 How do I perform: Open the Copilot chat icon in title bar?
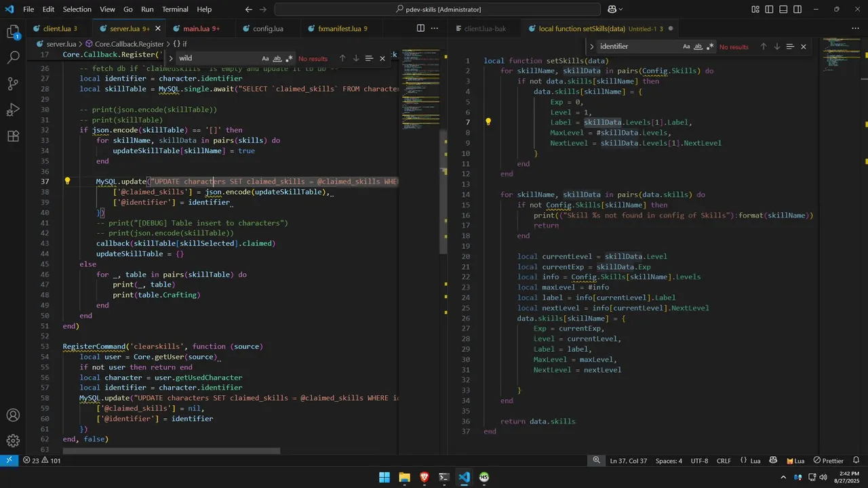point(612,9)
